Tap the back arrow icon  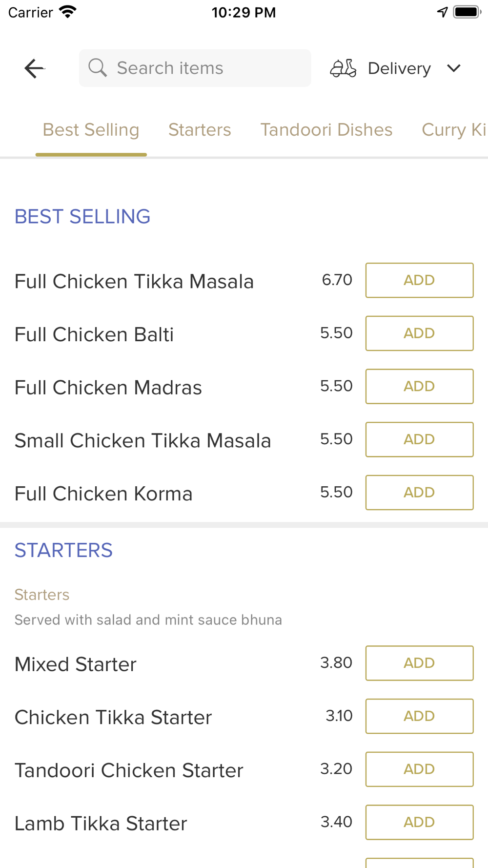(x=34, y=68)
